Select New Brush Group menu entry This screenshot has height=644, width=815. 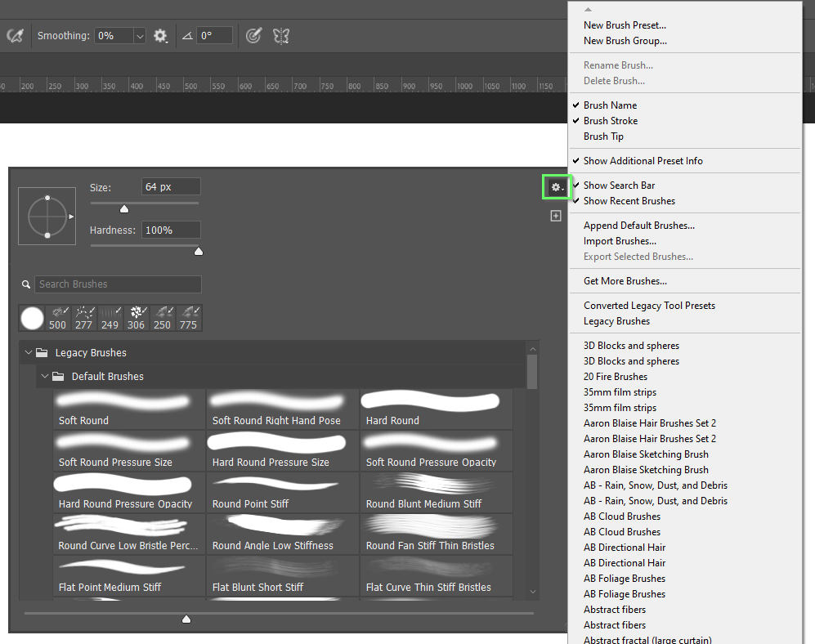625,41
